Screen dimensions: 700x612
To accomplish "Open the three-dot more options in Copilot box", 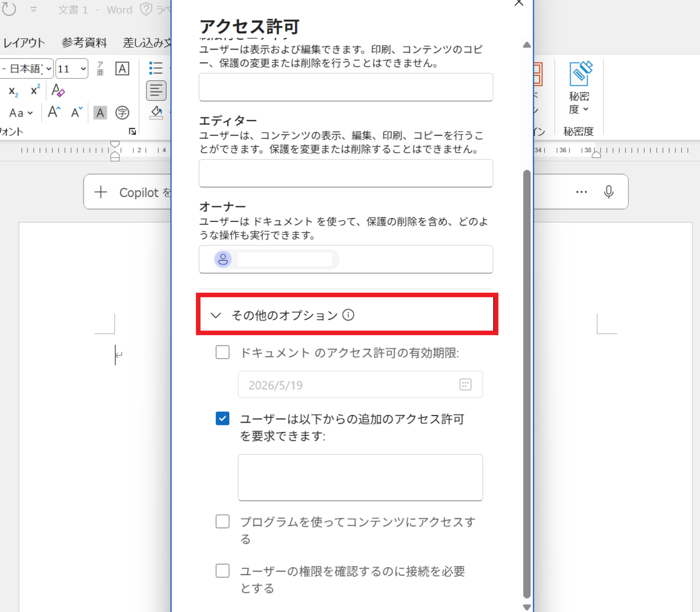I will click(582, 192).
